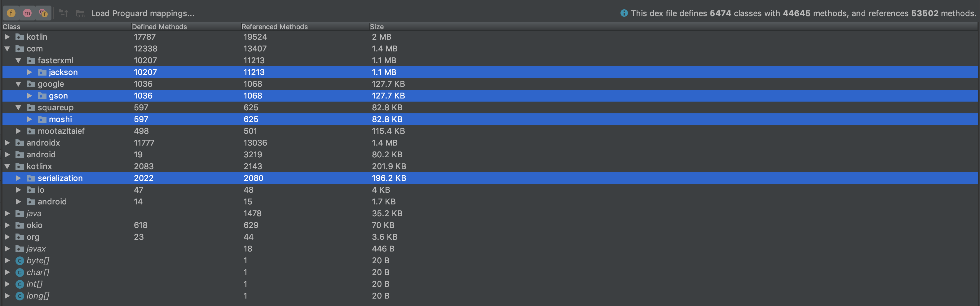Expand the okio package node
Image resolution: width=980 pixels, height=306 pixels.
point(7,225)
